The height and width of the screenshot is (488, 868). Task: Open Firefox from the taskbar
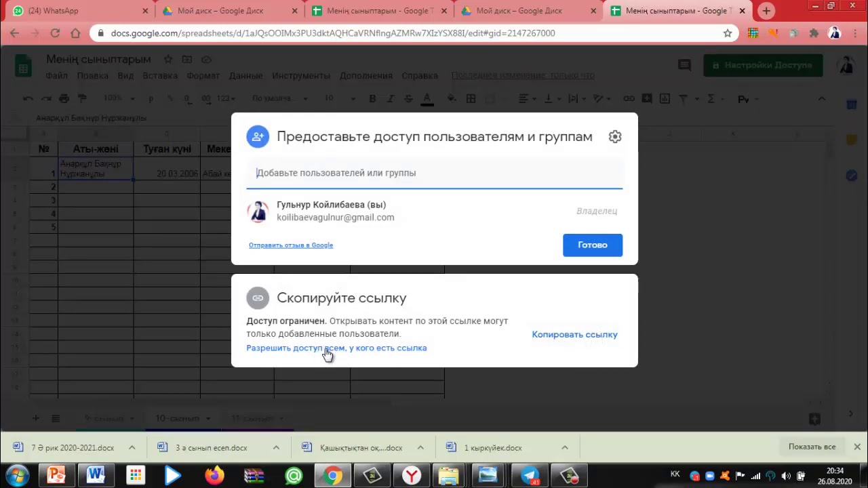point(215,476)
